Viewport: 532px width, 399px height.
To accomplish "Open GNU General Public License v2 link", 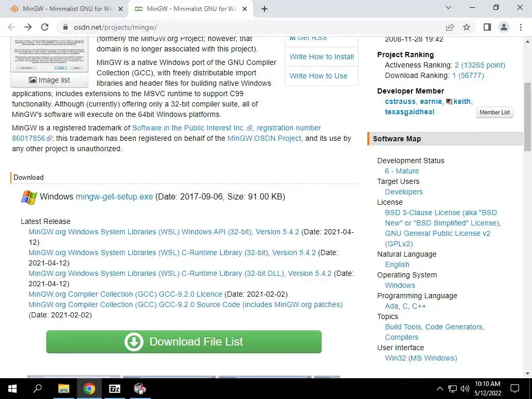I will [437, 238].
